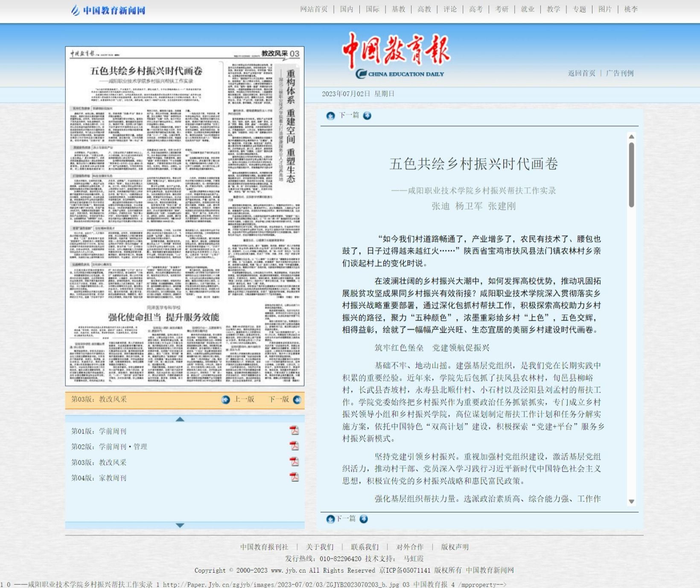This screenshot has height=588, width=700.
Task: Click the top 下一篇 next-article arrow icon
Action: click(x=367, y=116)
